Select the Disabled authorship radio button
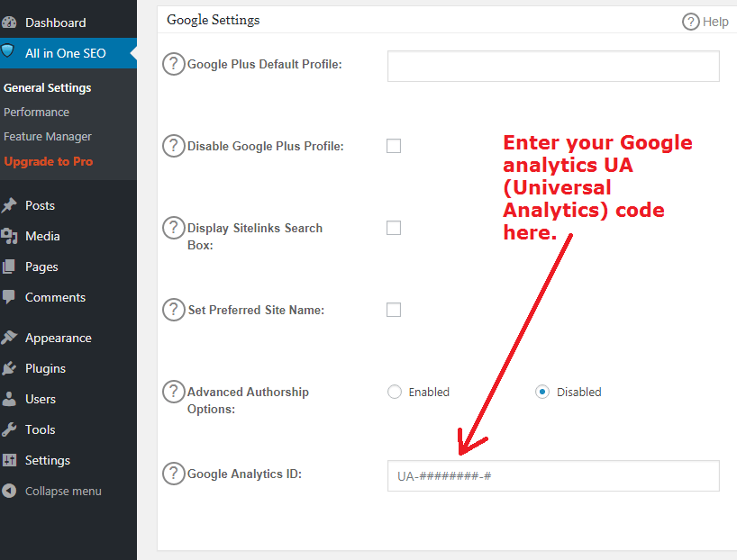This screenshot has width=737, height=560. click(542, 392)
